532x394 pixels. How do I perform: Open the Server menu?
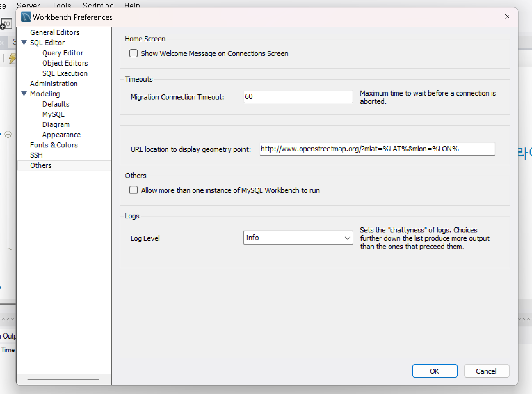pyautogui.click(x=28, y=5)
